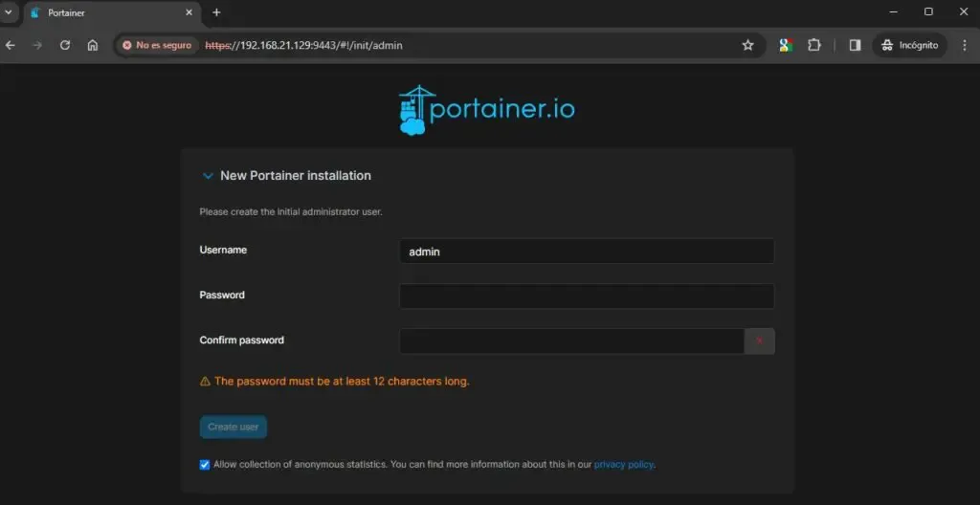Click the address bar URL
980x505 pixels.
[x=303, y=45]
